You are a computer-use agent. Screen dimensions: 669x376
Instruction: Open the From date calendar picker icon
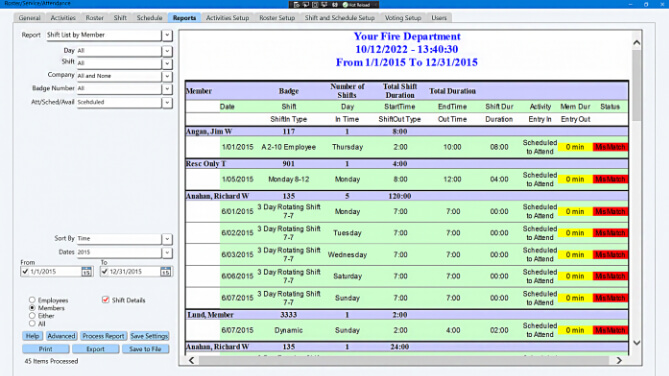(x=87, y=271)
